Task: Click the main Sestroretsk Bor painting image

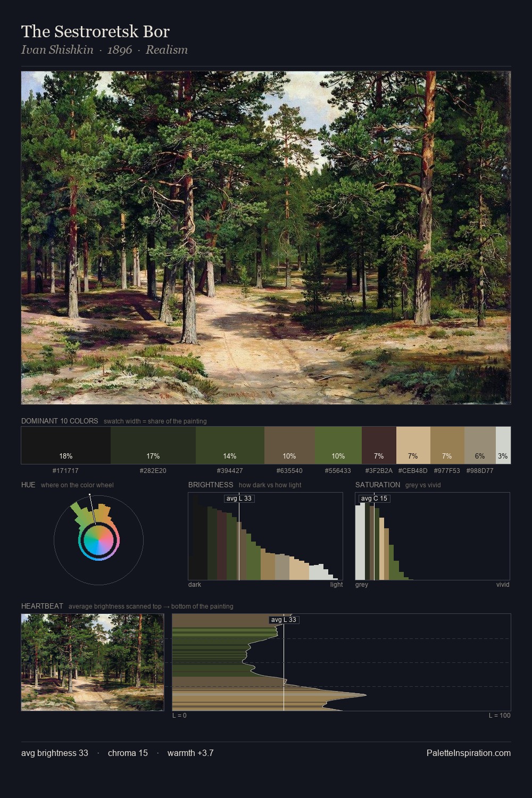Action: coord(266,238)
